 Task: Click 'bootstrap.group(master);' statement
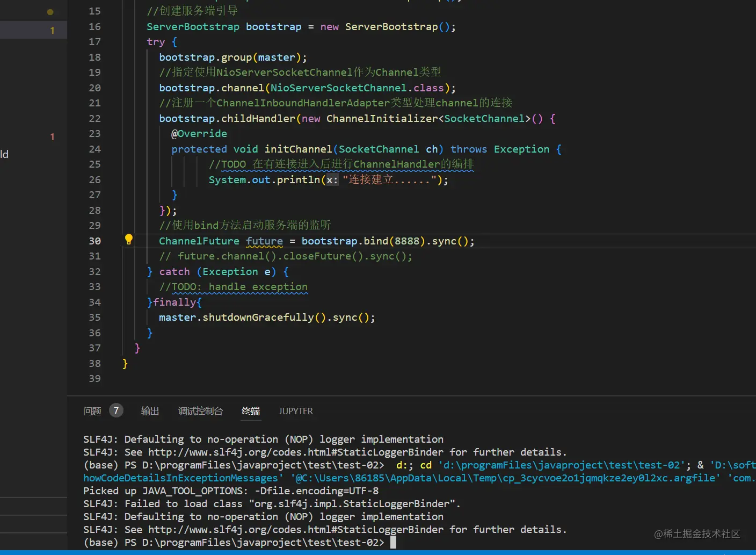click(233, 57)
